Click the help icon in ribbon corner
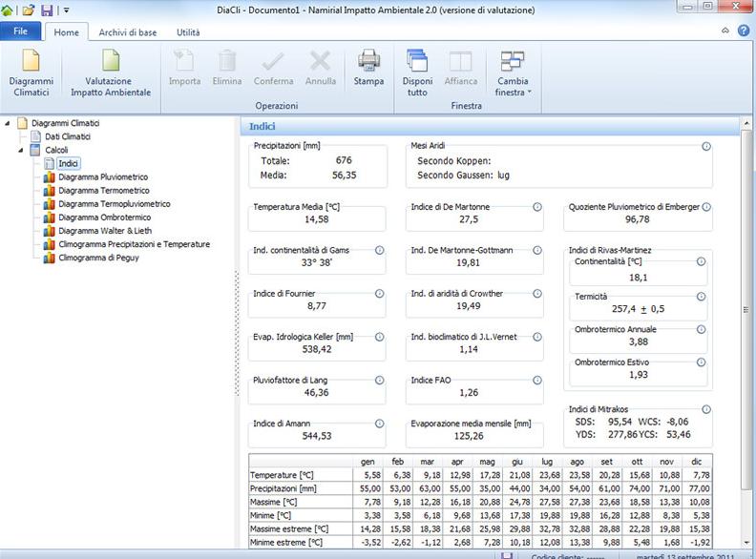The width and height of the screenshot is (756, 559). [x=743, y=31]
